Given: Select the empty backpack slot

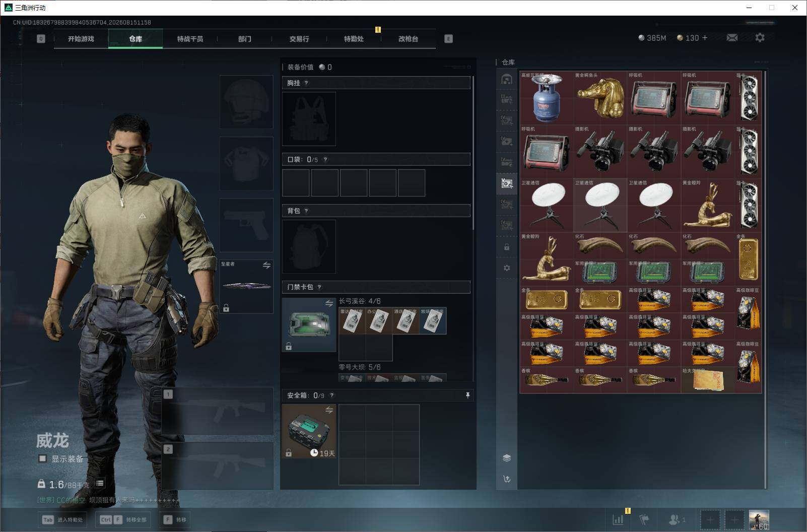Looking at the screenshot, I should (x=309, y=247).
